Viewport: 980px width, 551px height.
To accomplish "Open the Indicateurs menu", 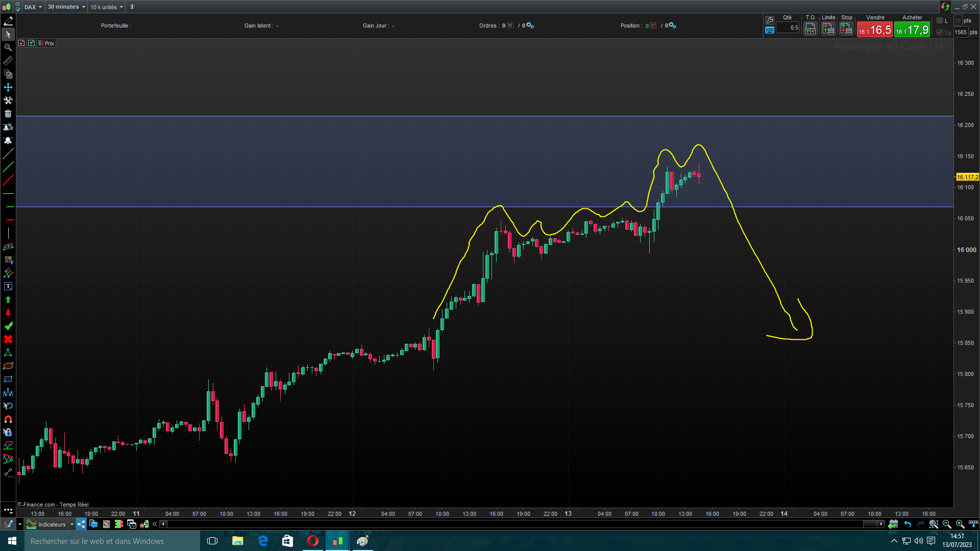I will point(52,524).
